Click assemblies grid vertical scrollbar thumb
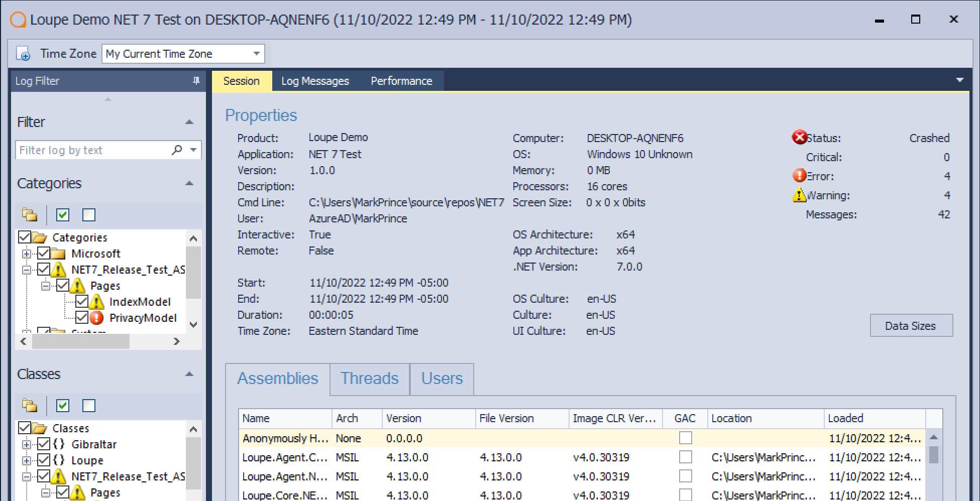980x501 pixels. [x=934, y=455]
